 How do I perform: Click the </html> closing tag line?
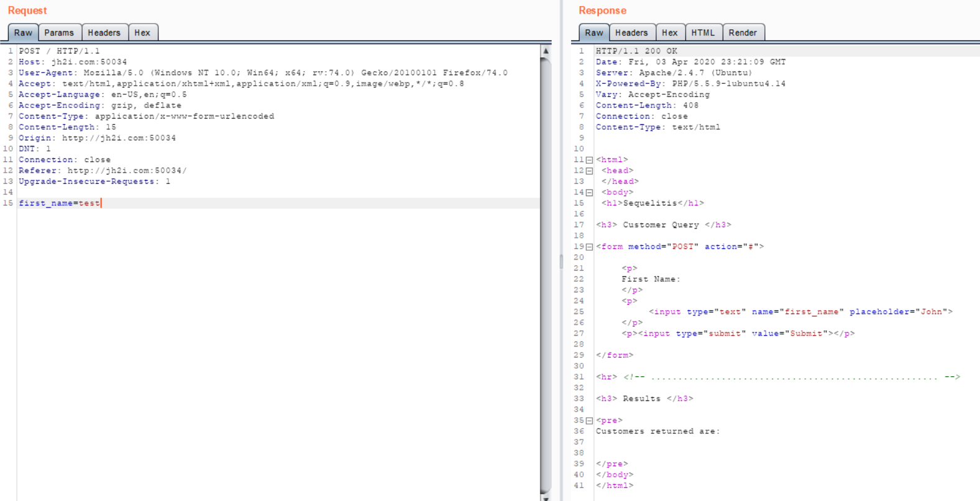click(x=615, y=485)
